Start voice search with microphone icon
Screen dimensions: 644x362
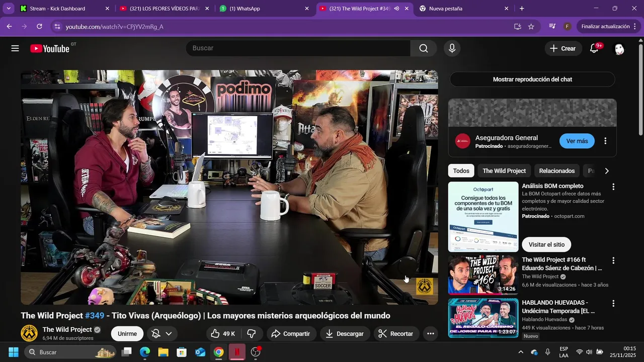(x=452, y=48)
